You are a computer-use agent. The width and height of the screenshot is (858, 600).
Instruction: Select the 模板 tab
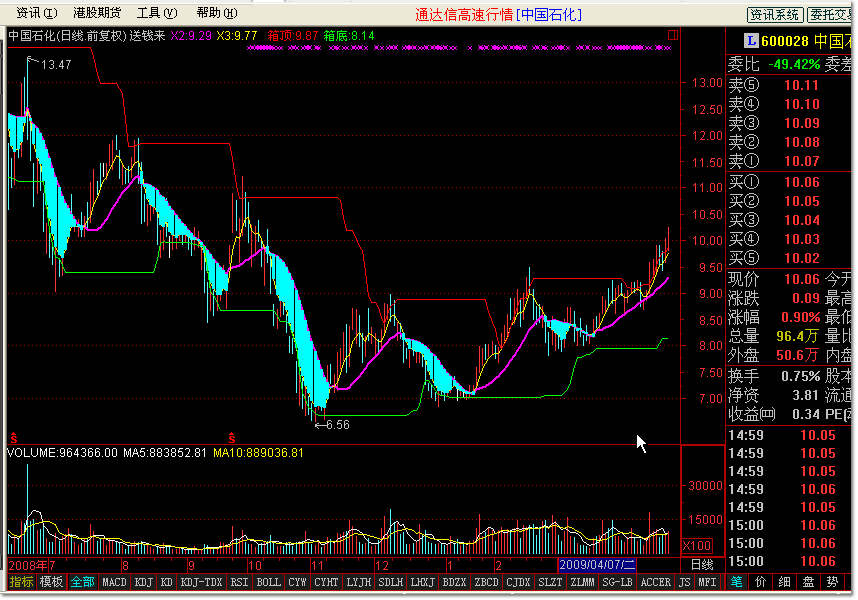(x=51, y=582)
